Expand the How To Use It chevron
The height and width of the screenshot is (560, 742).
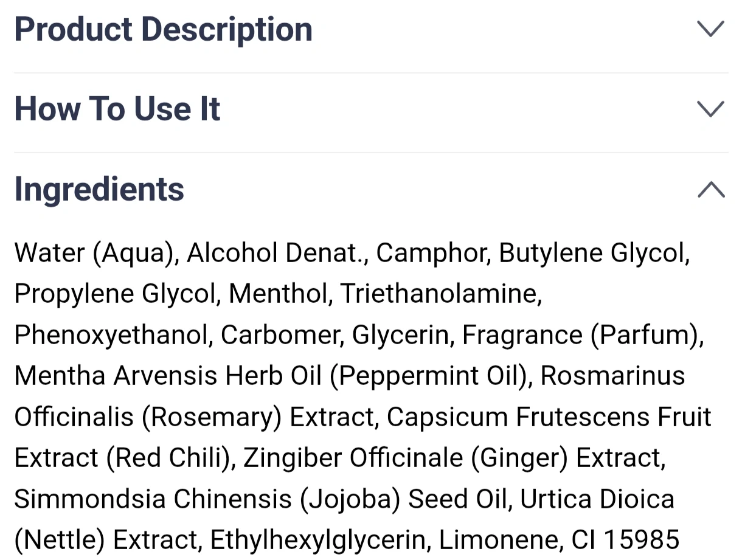tap(711, 109)
